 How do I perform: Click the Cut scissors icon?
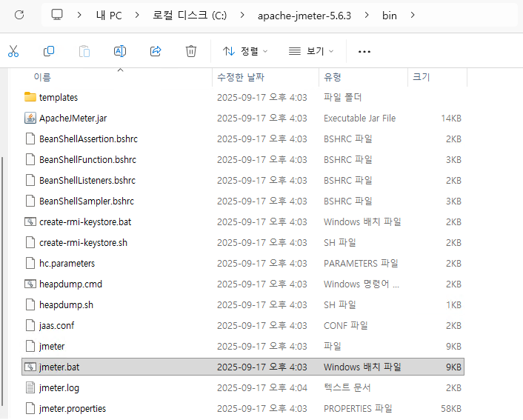13,51
